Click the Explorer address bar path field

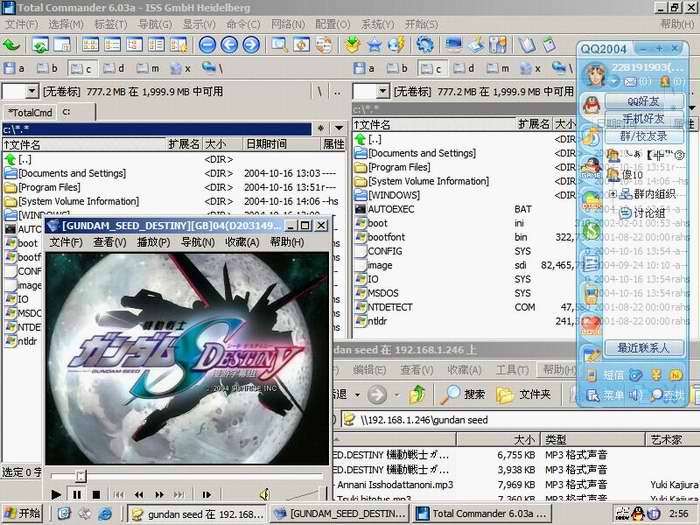(x=521, y=420)
